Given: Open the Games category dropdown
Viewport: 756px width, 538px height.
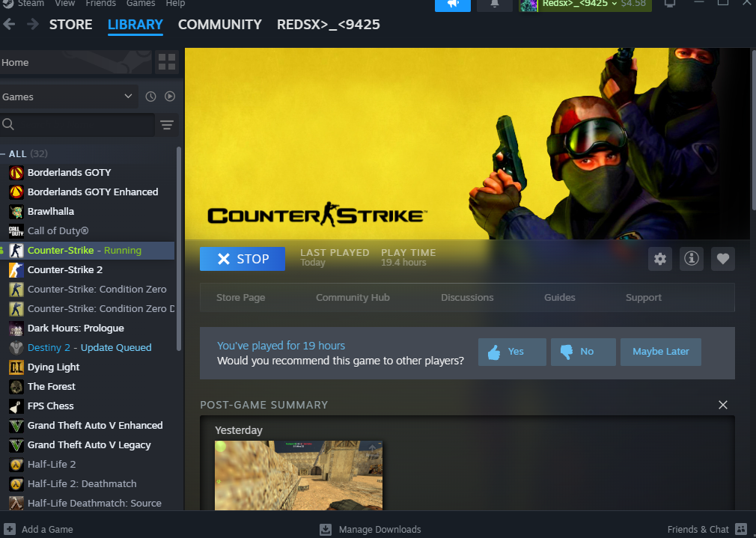Looking at the screenshot, I should (69, 97).
